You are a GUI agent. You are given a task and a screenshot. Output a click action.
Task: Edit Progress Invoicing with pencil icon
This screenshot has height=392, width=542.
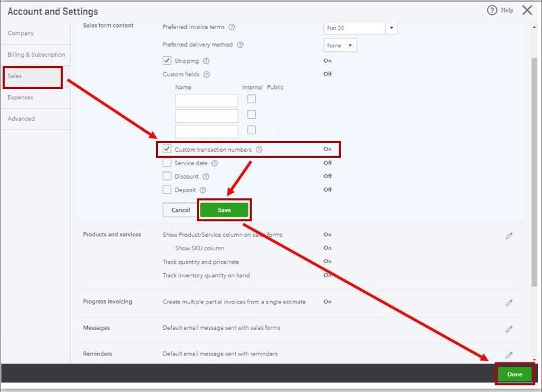pos(509,303)
